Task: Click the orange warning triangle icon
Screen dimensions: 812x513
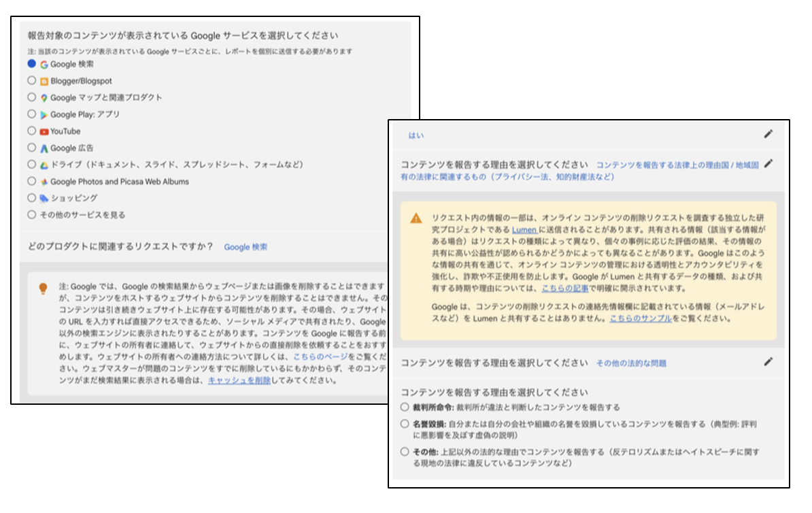Action: [416, 218]
